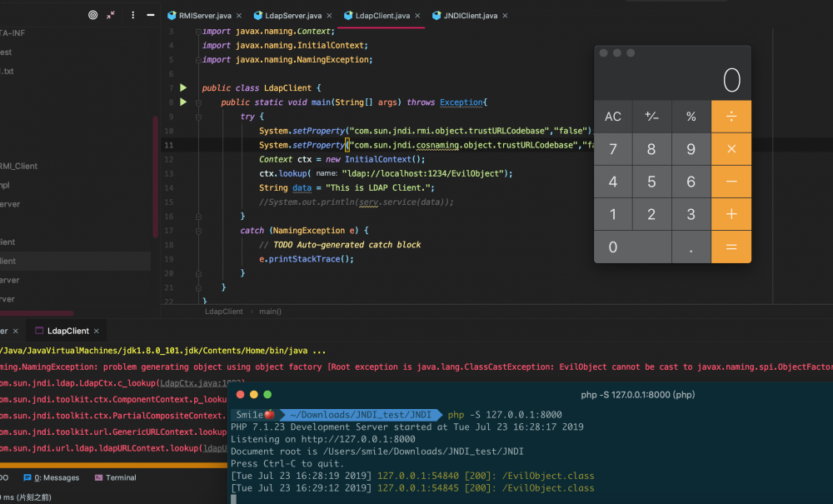
Task: Fold the catch block at line 17
Action: (198, 231)
